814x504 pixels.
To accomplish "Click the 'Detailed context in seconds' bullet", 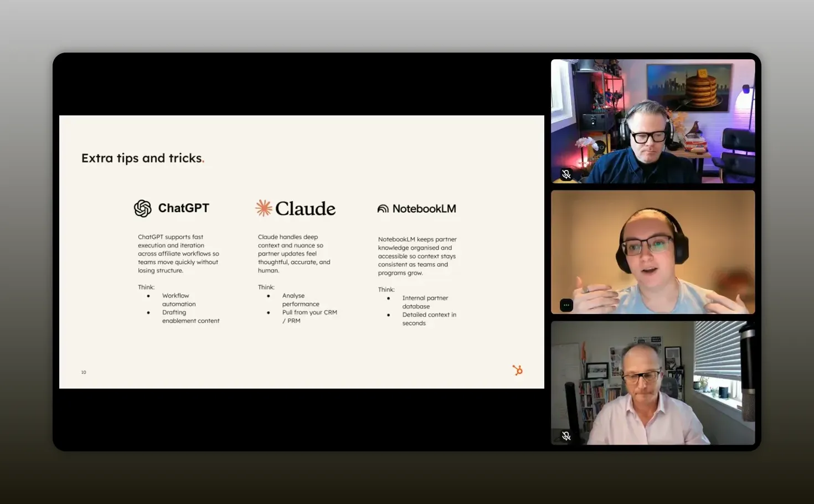I will (429, 318).
